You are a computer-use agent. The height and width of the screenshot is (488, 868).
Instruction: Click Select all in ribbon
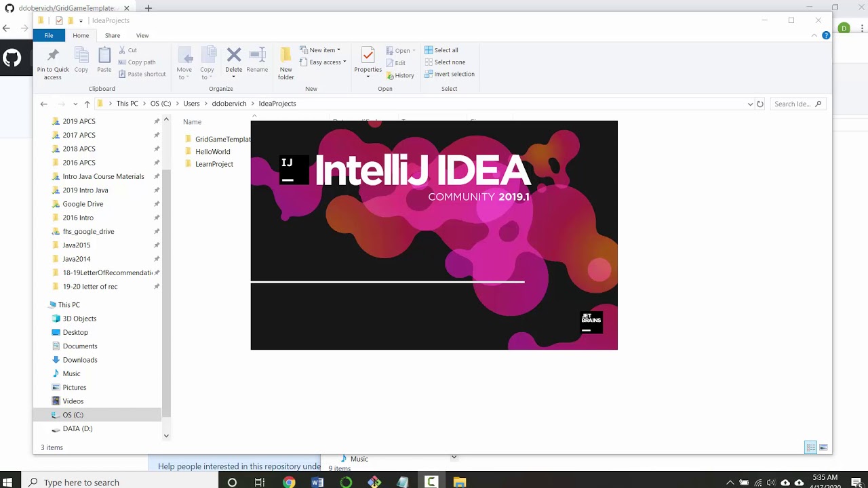[441, 50]
